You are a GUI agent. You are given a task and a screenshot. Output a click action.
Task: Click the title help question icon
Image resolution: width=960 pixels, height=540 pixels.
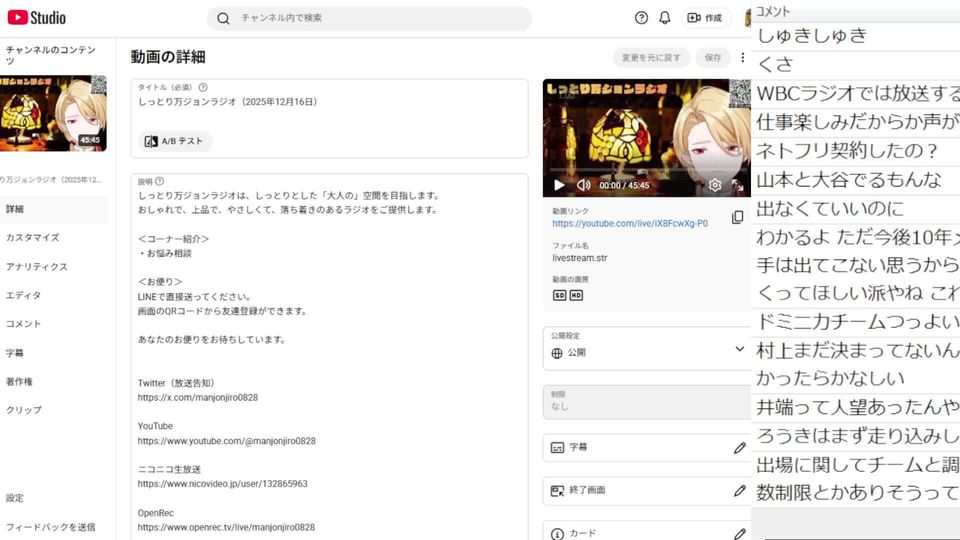click(x=203, y=87)
